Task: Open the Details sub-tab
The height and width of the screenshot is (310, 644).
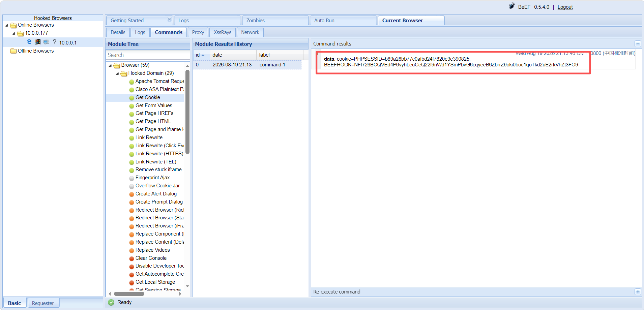Action: coord(118,32)
